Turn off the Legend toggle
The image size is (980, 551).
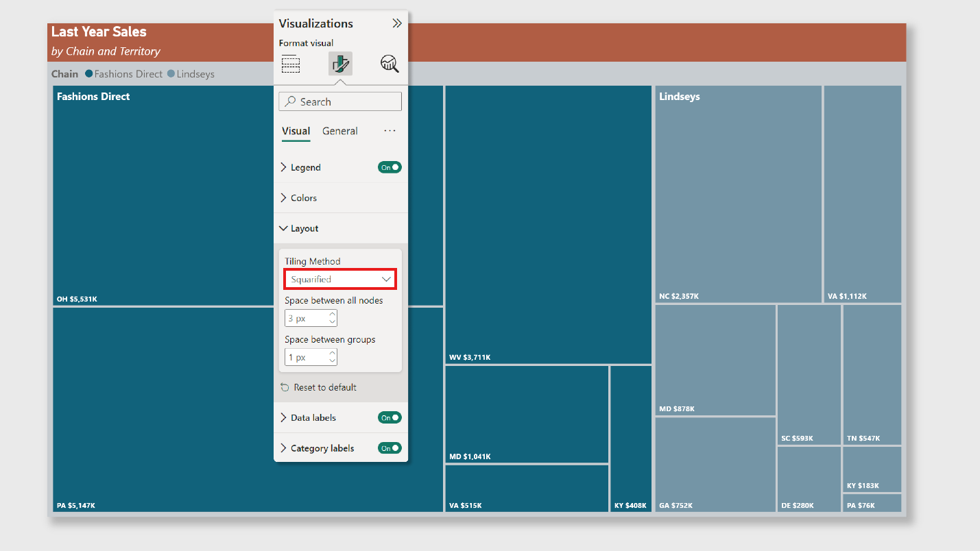(x=390, y=167)
